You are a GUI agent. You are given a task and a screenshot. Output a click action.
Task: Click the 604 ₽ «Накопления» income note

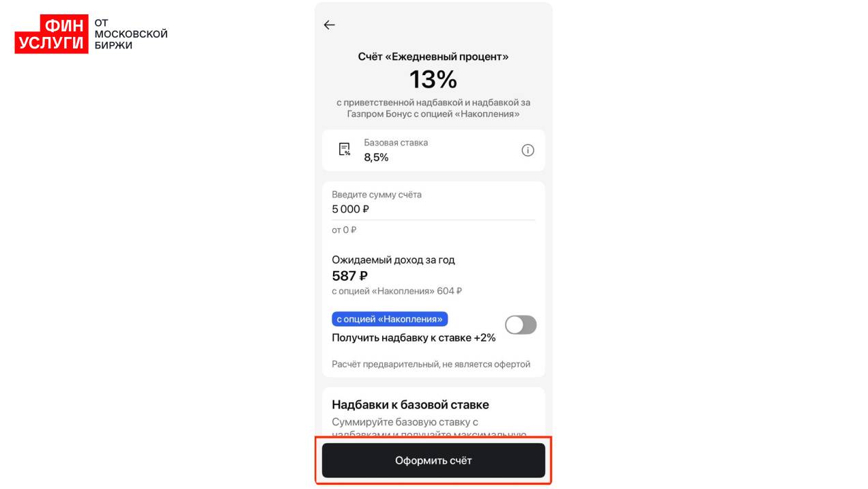396,291
